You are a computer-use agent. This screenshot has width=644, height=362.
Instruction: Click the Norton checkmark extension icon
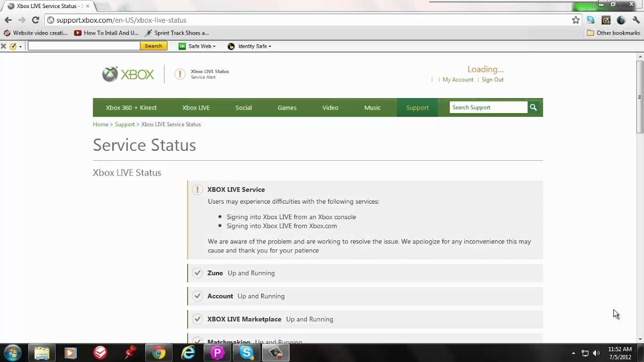(x=606, y=20)
